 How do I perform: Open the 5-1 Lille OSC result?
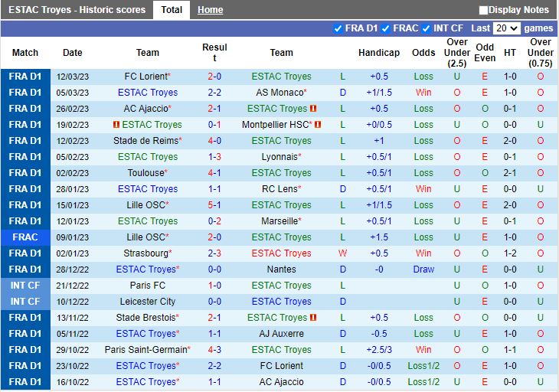tap(214, 205)
